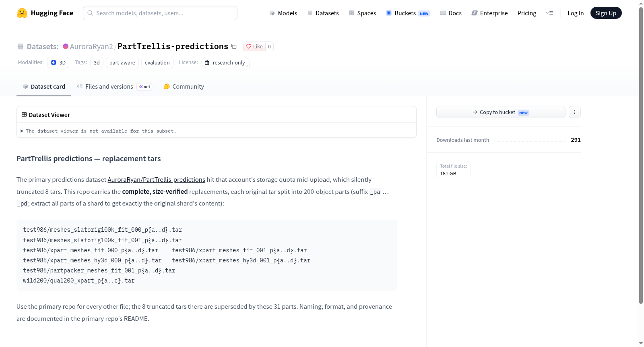Viewport: 644px width, 347px height.
Task: Click the wild200/qual200_xpart code line
Action: (79, 281)
